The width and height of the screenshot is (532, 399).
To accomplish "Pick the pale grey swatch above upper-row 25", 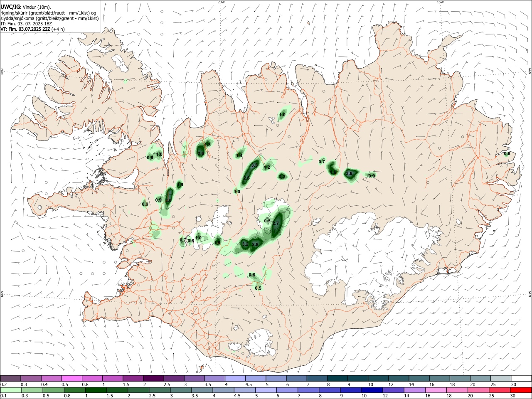I will (x=500, y=378).
